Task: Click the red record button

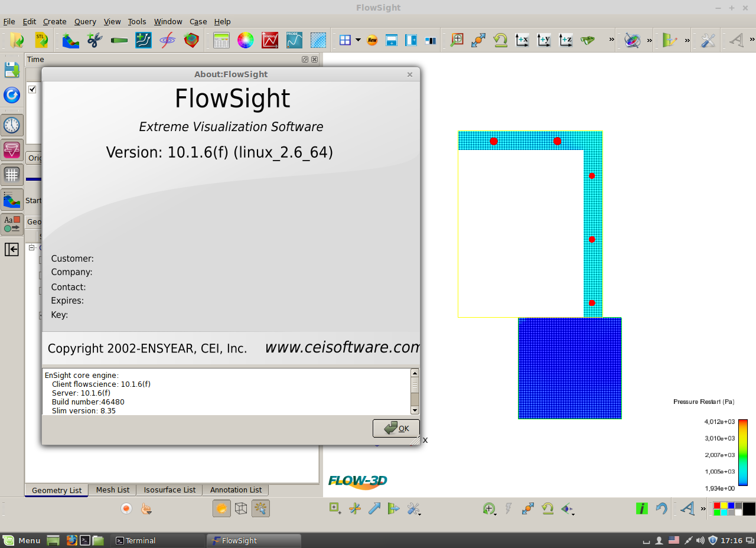Action: pyautogui.click(x=126, y=508)
